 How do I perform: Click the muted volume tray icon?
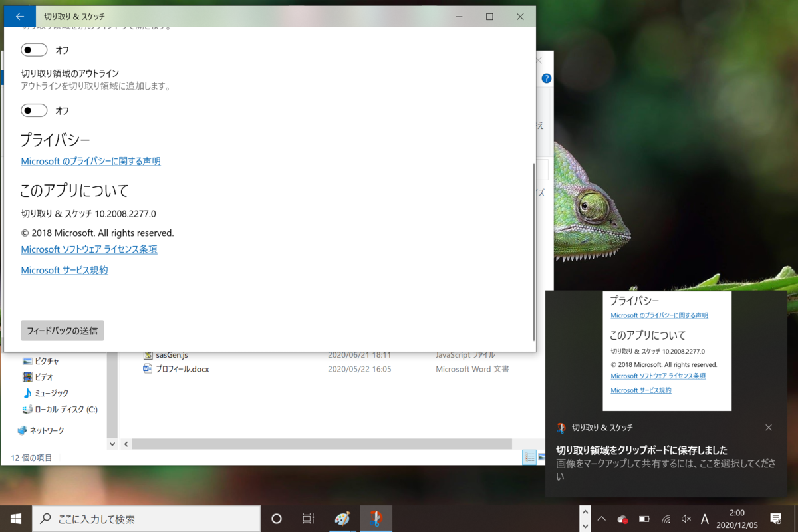click(x=686, y=519)
